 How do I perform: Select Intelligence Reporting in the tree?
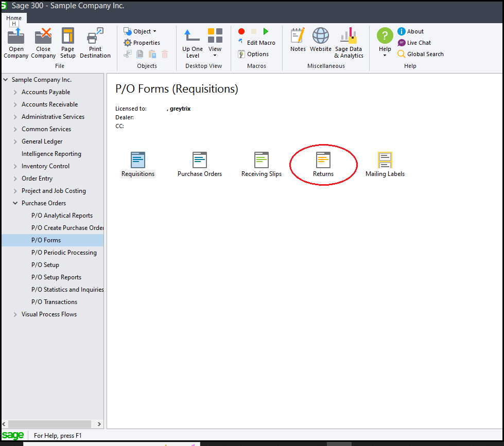tap(51, 154)
